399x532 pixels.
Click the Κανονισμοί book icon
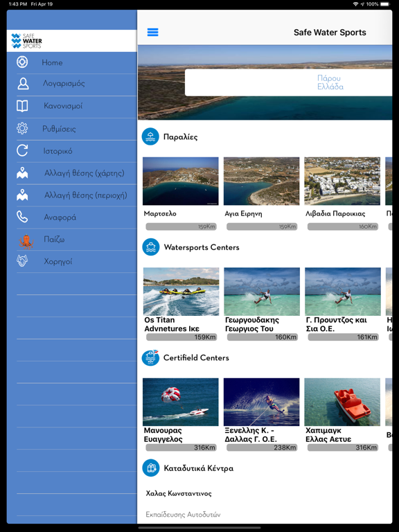[x=22, y=106]
